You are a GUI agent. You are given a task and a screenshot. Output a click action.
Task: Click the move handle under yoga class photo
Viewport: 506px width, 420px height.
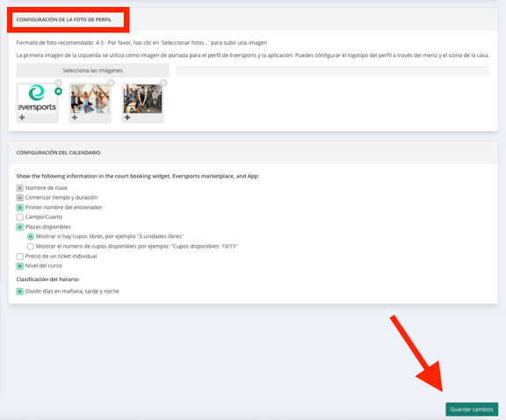[x=75, y=118]
